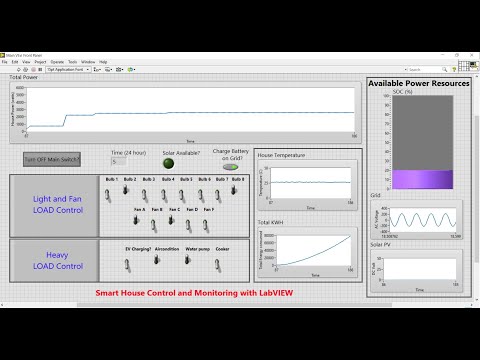Image resolution: width=480 pixels, height=360 pixels.
Task: Toggle the Bulb 4 switch
Action: click(164, 195)
